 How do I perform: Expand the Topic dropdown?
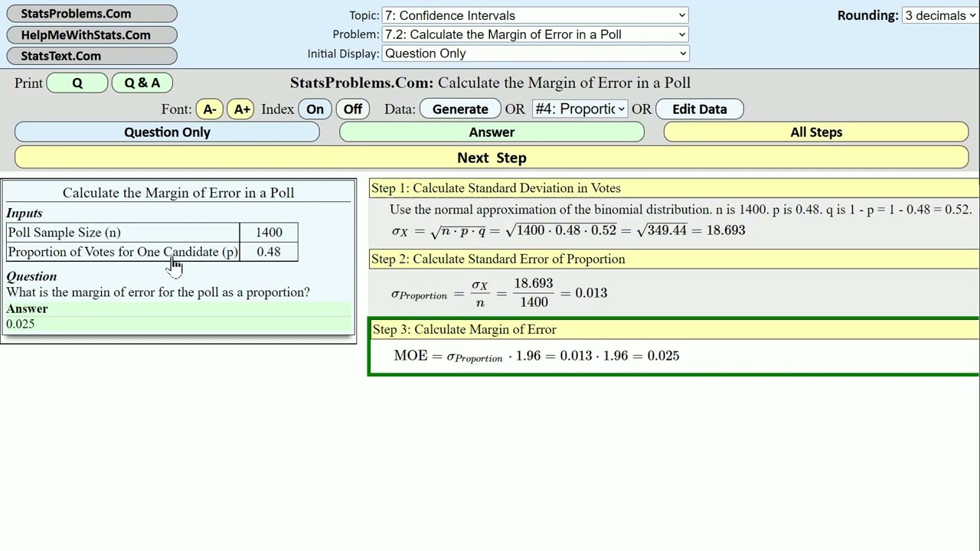click(535, 15)
